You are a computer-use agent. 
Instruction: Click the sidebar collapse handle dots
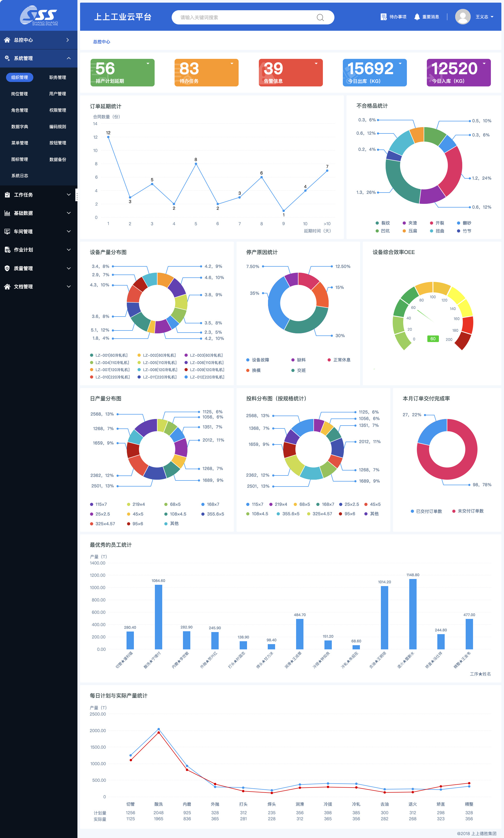click(x=77, y=196)
